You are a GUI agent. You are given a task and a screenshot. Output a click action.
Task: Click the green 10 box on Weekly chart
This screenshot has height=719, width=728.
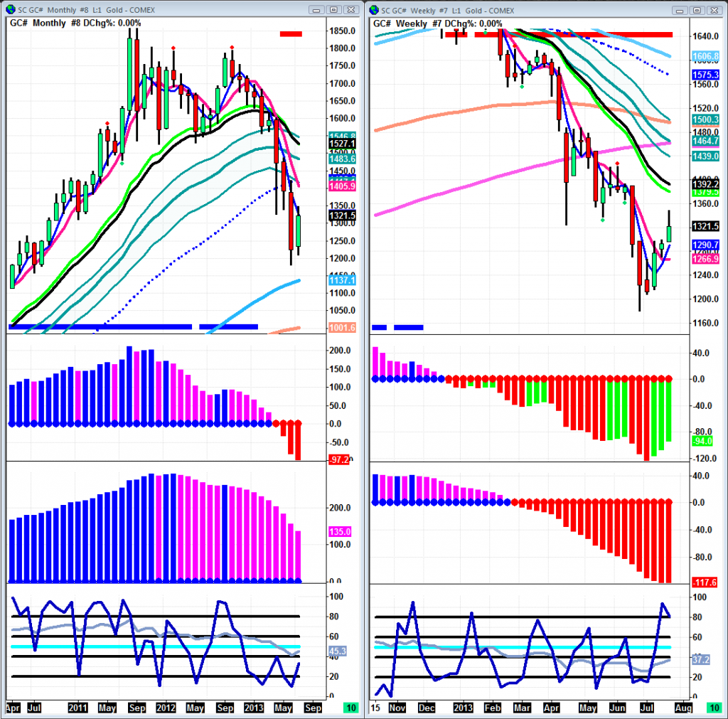tap(714, 708)
